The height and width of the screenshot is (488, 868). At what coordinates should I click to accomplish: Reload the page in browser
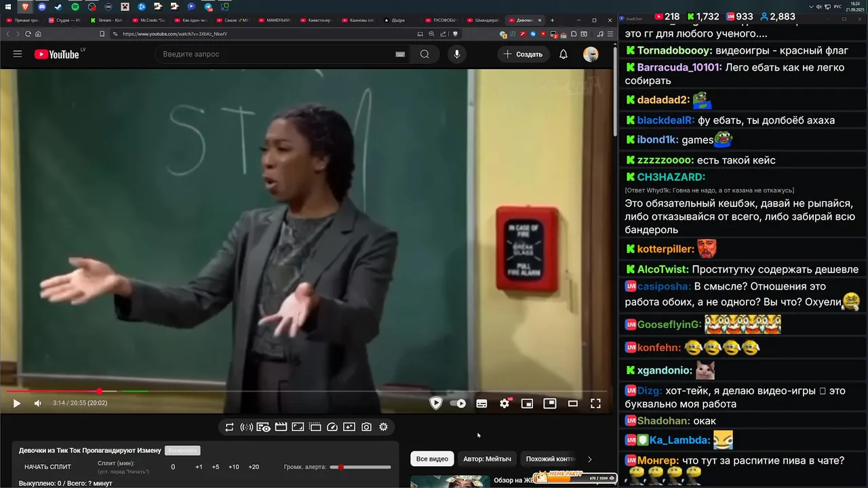click(28, 34)
